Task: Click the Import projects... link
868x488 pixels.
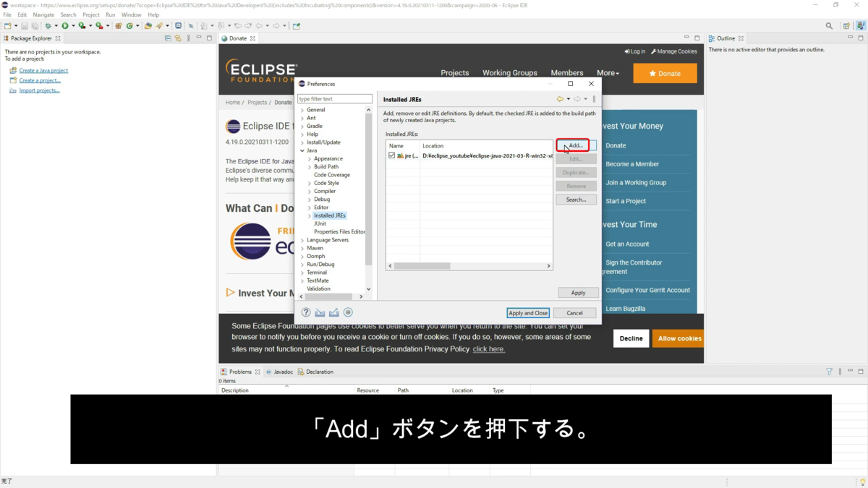Action: [40, 90]
